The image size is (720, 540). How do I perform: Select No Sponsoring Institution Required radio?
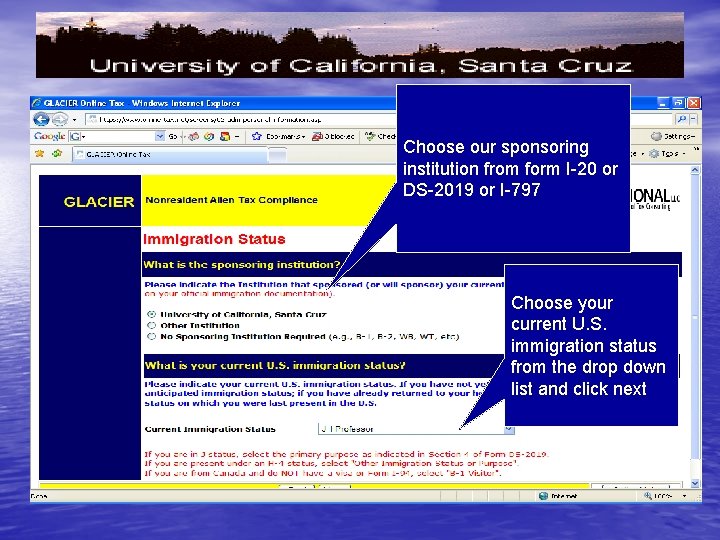click(x=152, y=337)
